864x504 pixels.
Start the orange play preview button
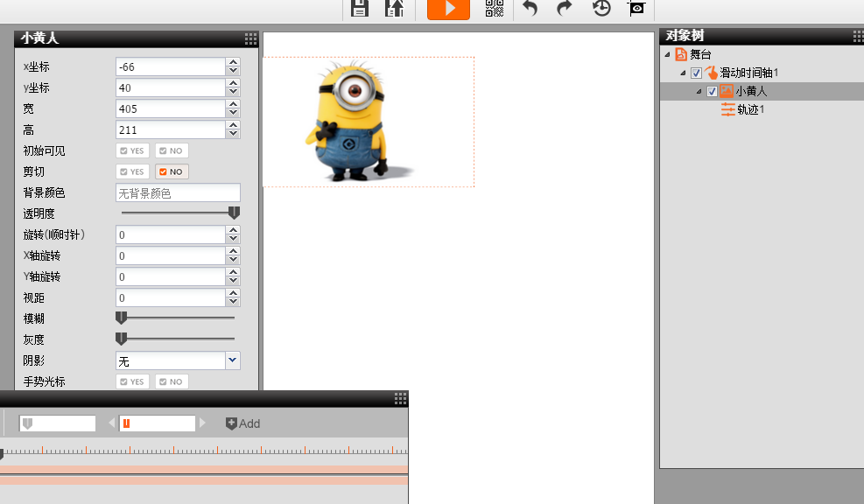coord(448,10)
